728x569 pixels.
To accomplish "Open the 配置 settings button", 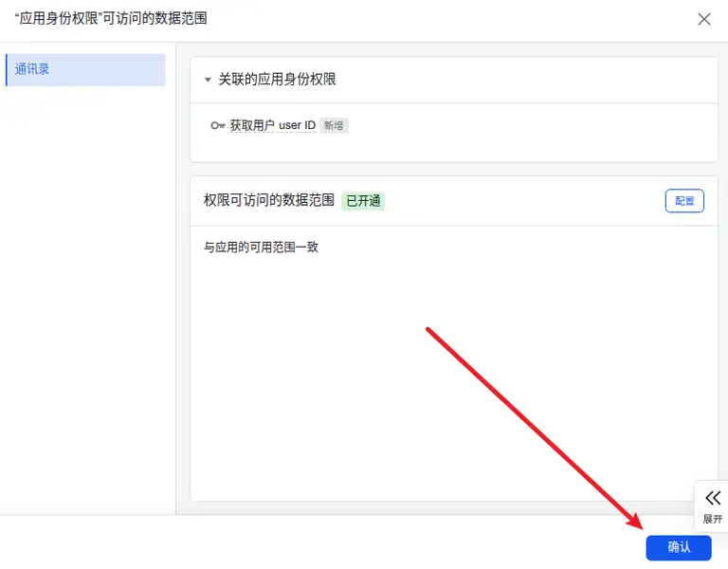I will coord(684,200).
